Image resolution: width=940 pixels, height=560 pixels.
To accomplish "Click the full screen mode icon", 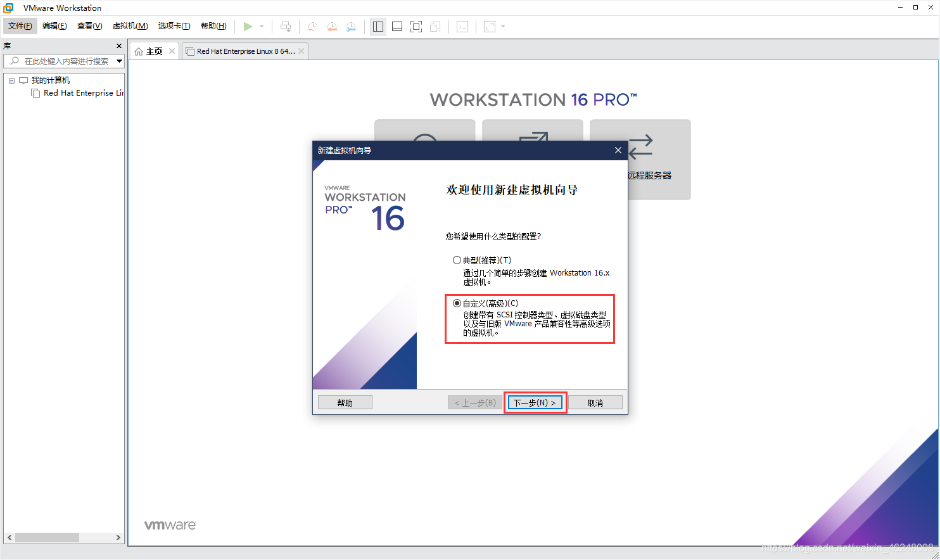I will [416, 27].
